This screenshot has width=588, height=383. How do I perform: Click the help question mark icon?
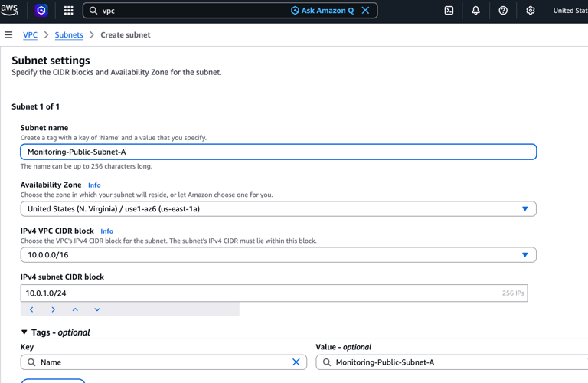503,11
